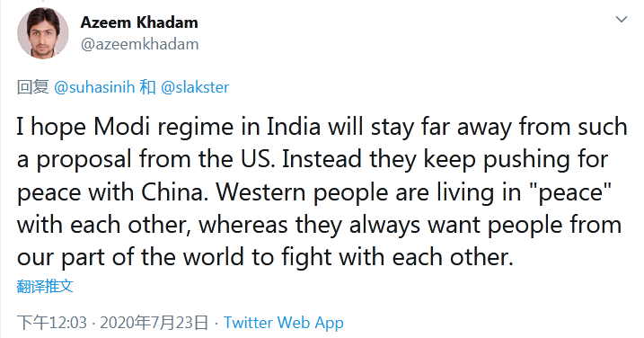
Task: Open the @slakster profile mention
Action: (195, 87)
